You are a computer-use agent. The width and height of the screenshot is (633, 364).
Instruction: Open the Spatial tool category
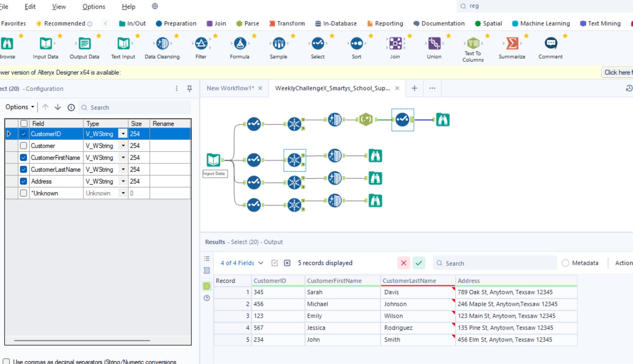point(488,23)
